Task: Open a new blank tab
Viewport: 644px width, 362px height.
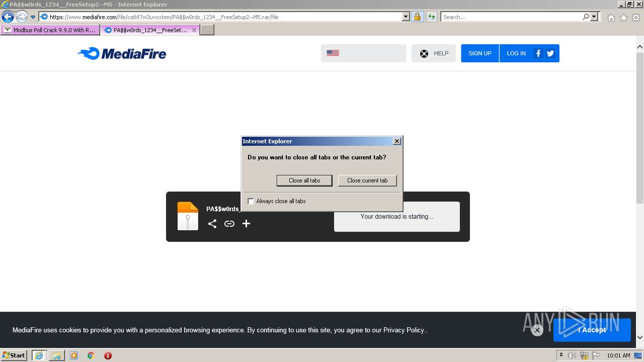Action: coord(207,30)
